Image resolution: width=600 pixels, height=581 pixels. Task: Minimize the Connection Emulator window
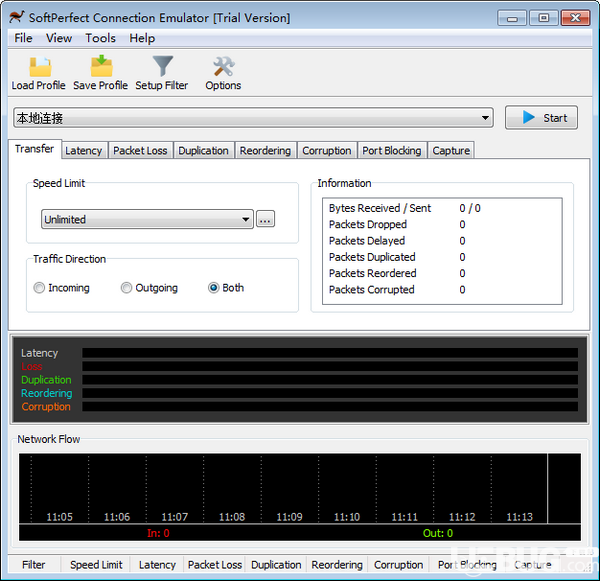[512, 18]
